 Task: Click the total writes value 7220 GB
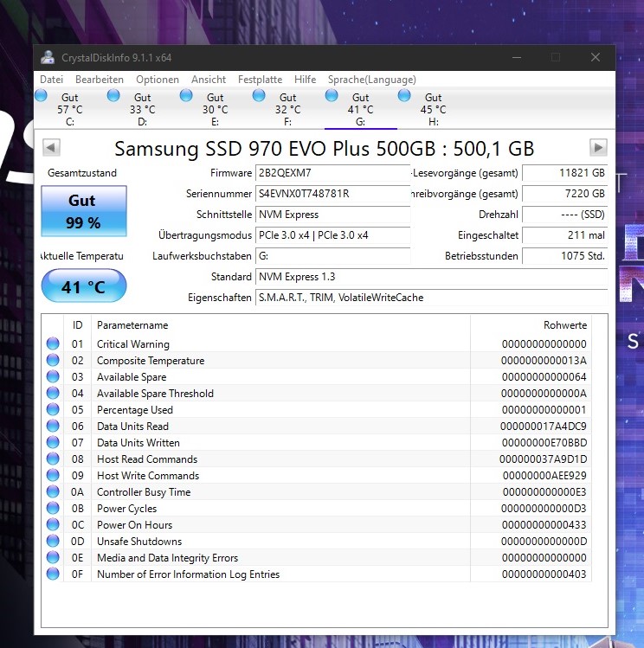pyautogui.click(x=565, y=194)
